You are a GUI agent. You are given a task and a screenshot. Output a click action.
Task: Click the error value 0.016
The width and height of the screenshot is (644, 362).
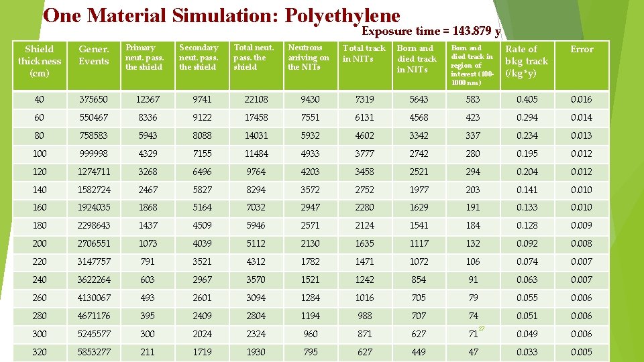coord(582,99)
